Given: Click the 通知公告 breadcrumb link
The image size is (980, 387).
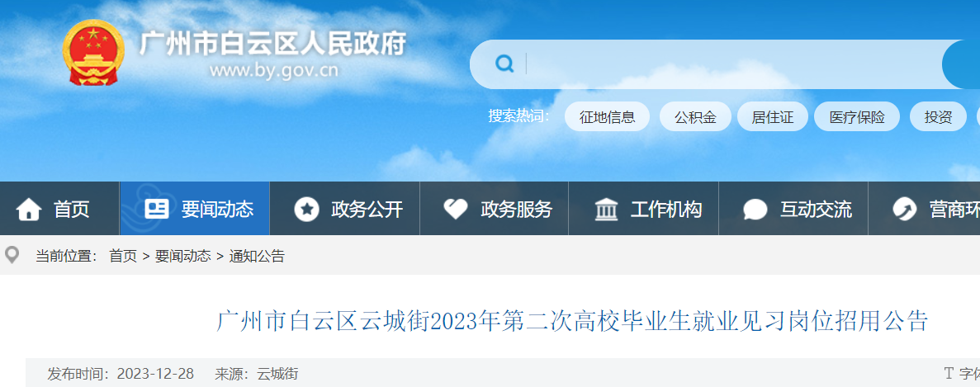Looking at the screenshot, I should (x=257, y=256).
